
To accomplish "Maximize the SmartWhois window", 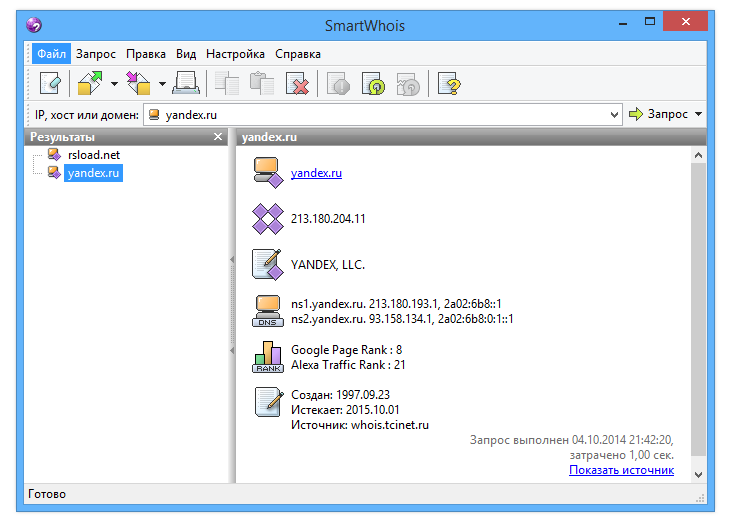I will pyautogui.click(x=650, y=22).
